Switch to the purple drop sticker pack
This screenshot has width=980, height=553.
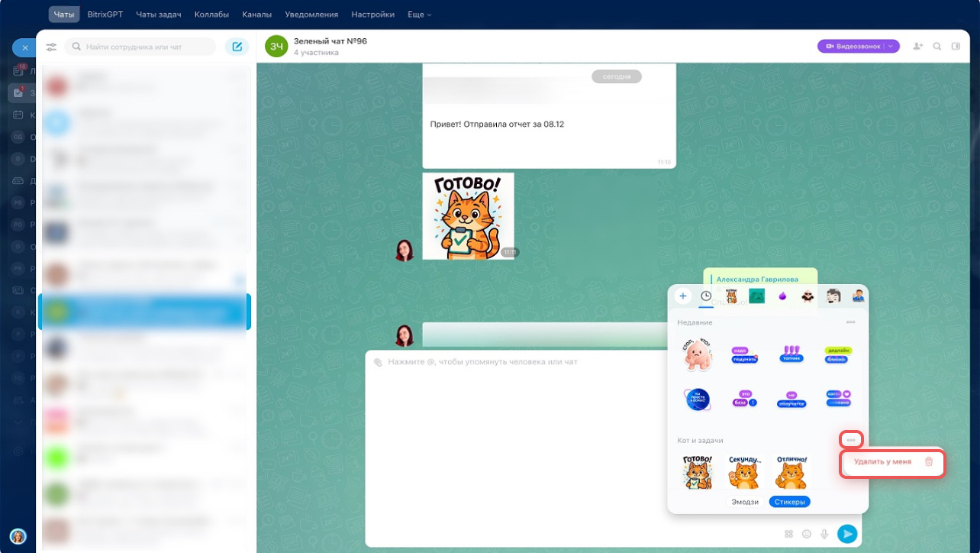click(782, 296)
